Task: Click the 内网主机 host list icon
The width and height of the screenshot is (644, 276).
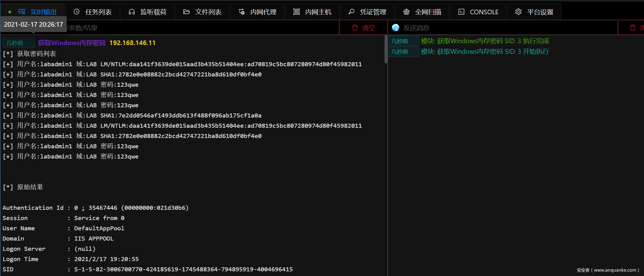Action: pos(296,12)
